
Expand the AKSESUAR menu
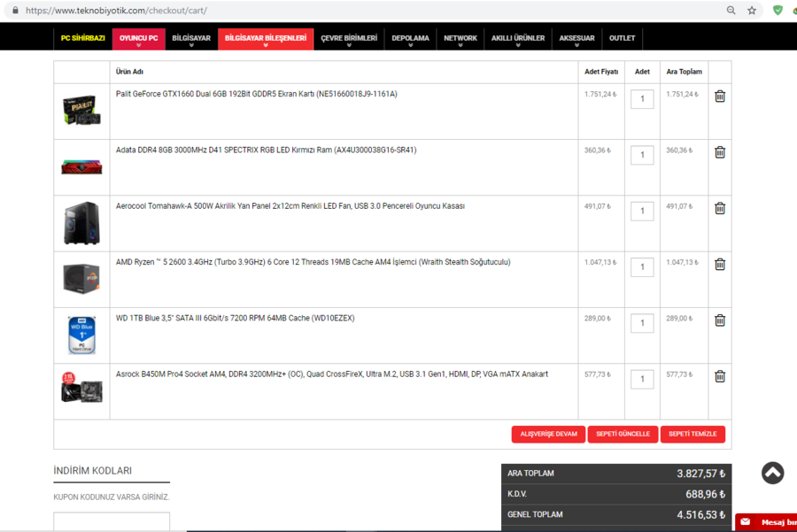(x=576, y=39)
